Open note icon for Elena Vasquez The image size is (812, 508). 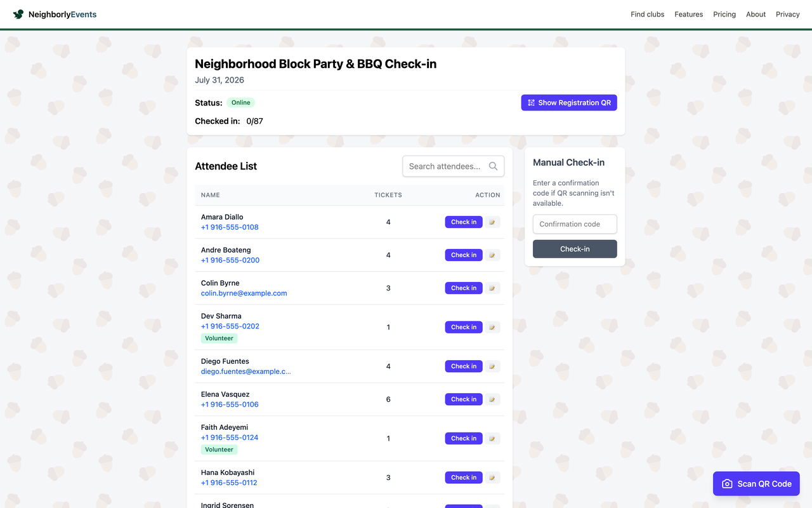[x=492, y=399]
